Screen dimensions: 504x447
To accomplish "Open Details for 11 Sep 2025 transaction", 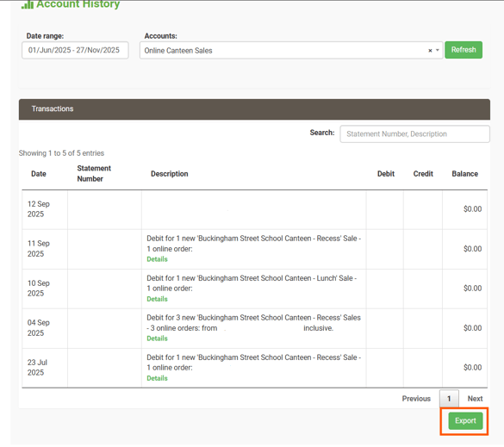I will pyautogui.click(x=157, y=259).
